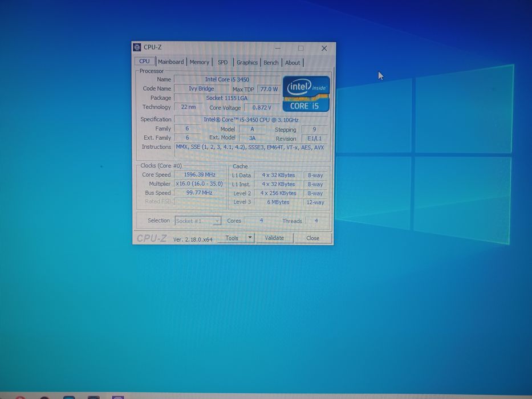
Task: Click the Model value A
Action: point(252,129)
